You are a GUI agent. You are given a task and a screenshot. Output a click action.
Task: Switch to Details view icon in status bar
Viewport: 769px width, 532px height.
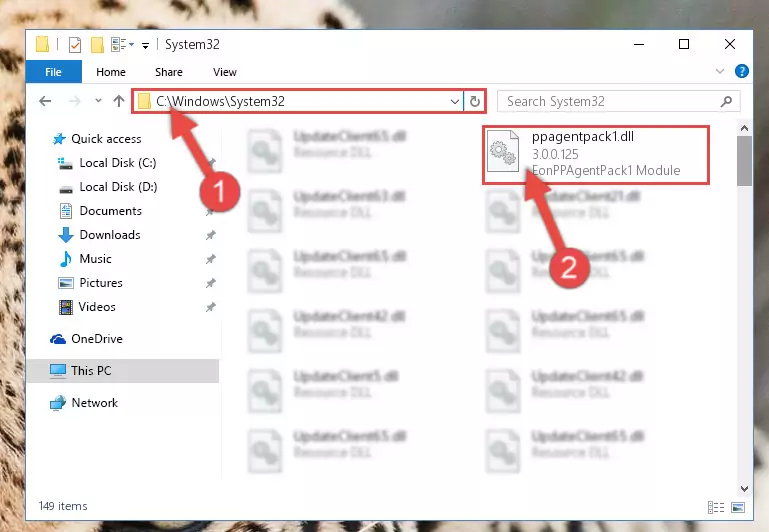(x=716, y=507)
